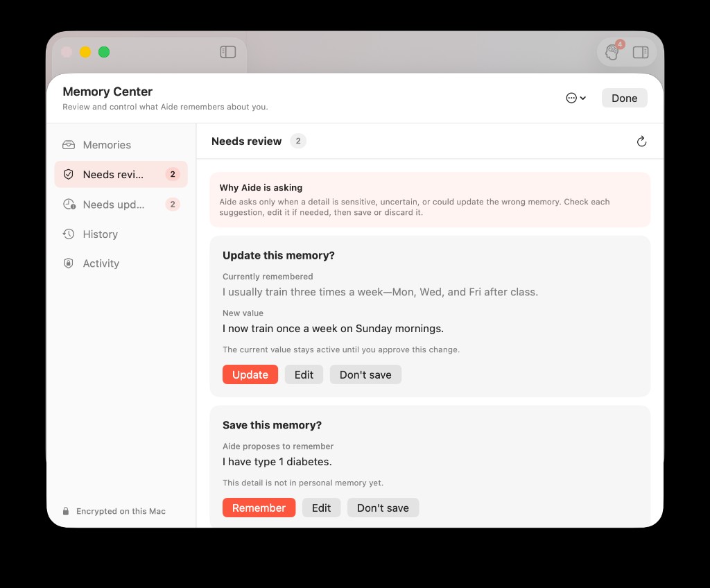710x588 pixels.
Task: Go to the History section
Action: 121,234
